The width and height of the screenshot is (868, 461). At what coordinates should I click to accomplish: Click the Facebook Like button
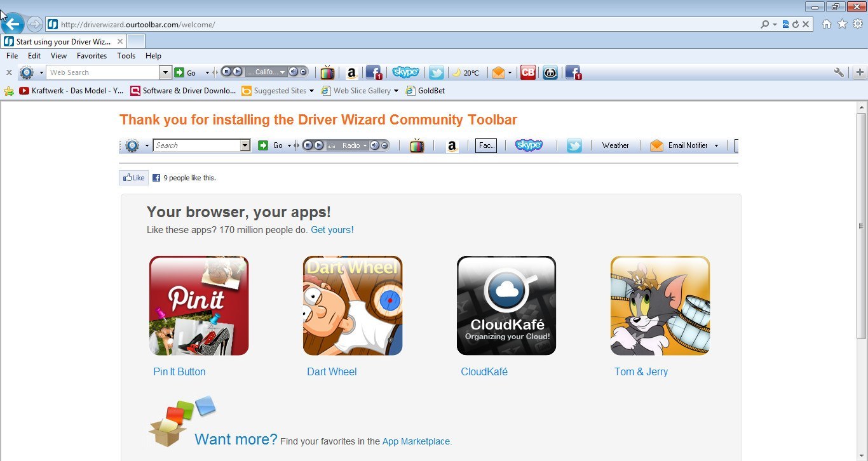[134, 178]
